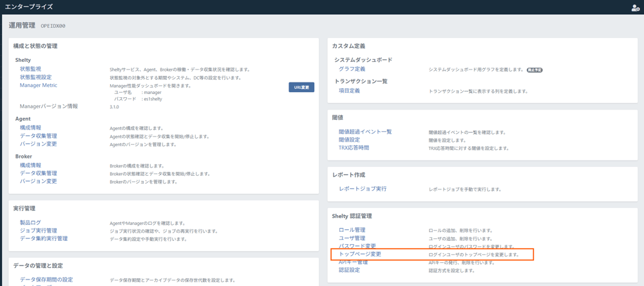View the 閾値超過イベント一覧 link
The image size is (644, 286).
pos(365,132)
